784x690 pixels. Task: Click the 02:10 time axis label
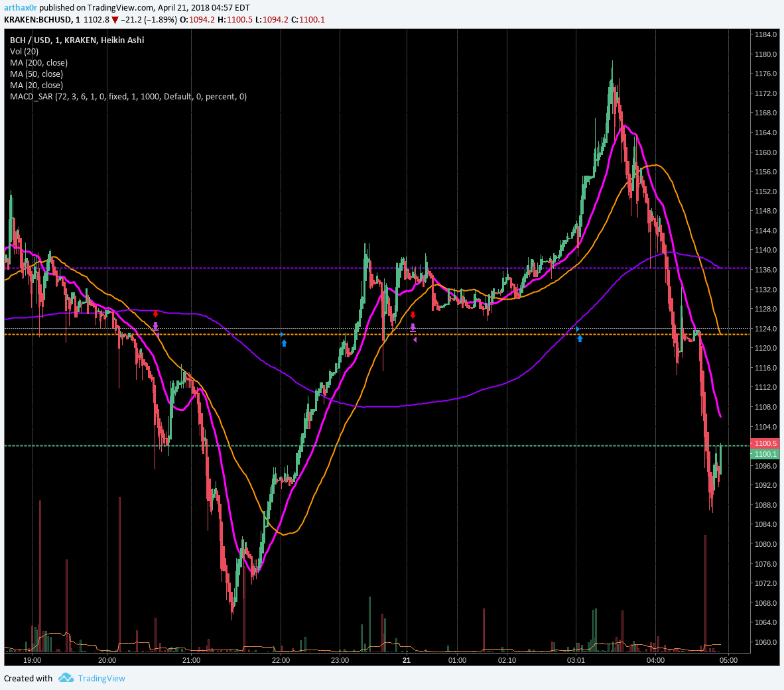507,661
